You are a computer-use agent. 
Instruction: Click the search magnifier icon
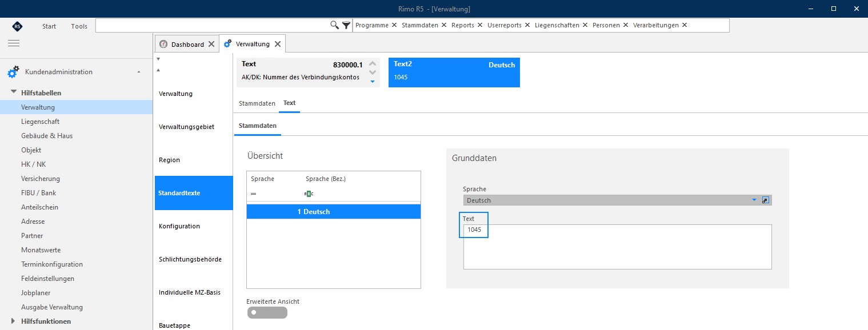point(335,25)
